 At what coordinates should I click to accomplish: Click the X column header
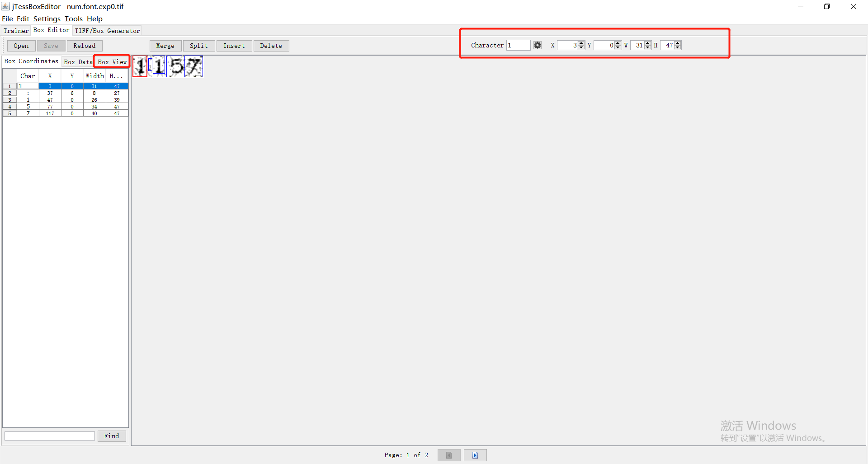(x=50, y=76)
